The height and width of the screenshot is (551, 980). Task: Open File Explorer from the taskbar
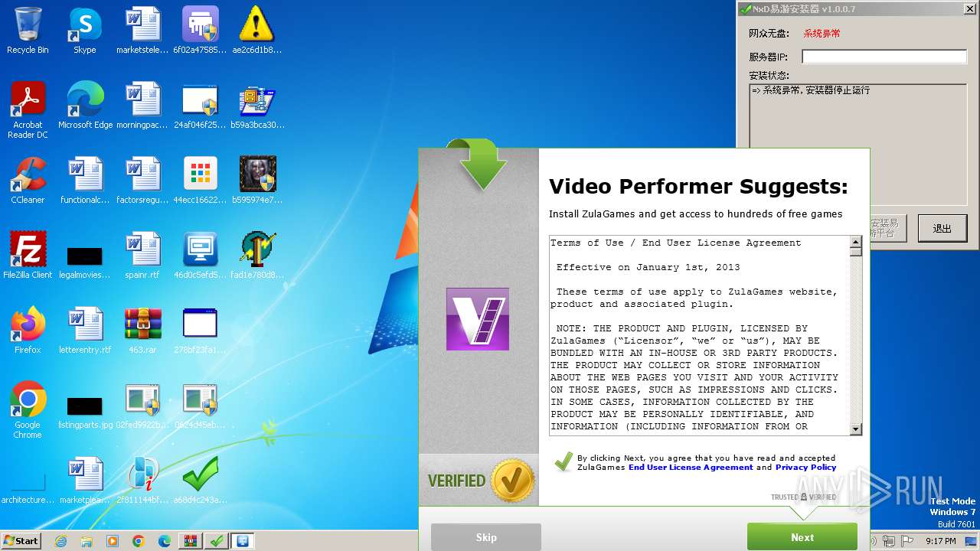click(87, 541)
